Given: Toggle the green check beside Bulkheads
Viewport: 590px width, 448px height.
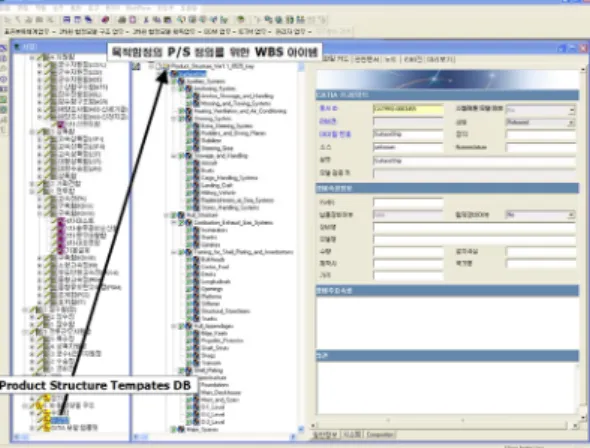Looking at the screenshot, I should (x=189, y=260).
